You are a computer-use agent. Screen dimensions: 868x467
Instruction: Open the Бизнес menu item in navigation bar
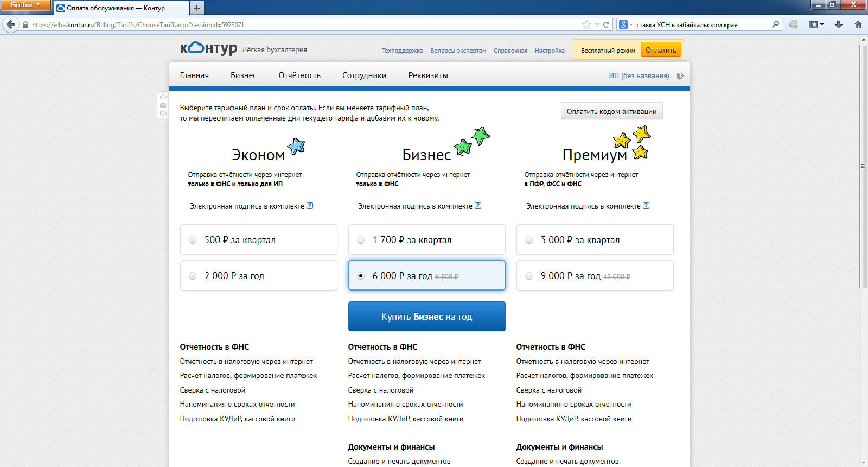pyautogui.click(x=244, y=75)
